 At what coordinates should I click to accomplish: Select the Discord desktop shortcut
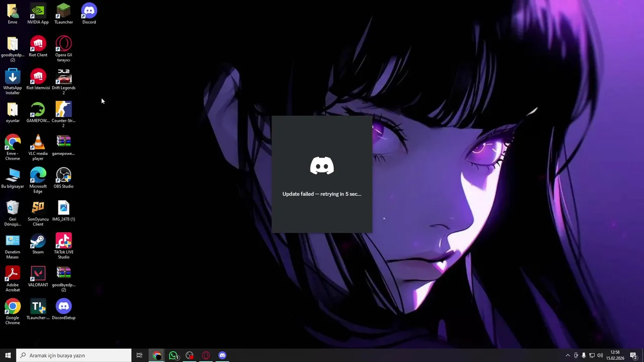click(89, 14)
